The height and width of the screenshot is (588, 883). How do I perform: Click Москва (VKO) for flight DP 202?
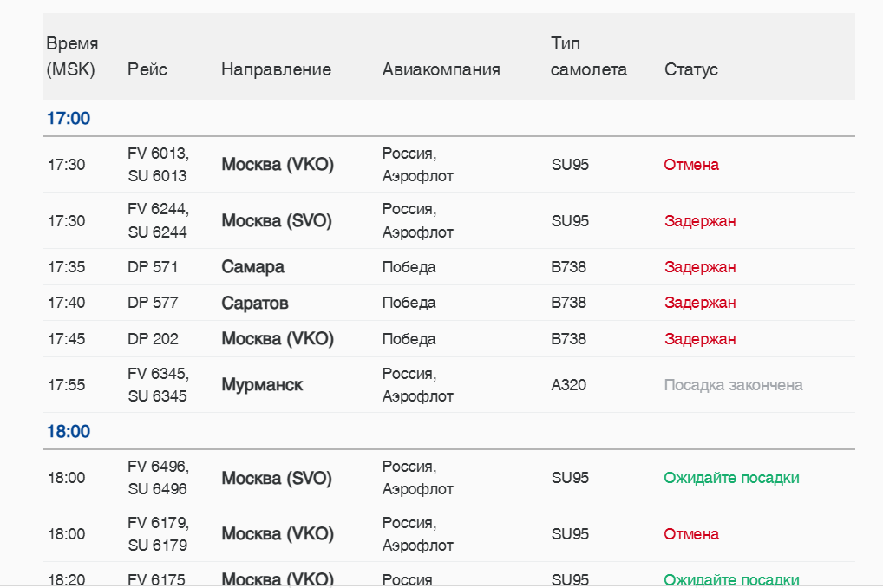pyautogui.click(x=278, y=338)
